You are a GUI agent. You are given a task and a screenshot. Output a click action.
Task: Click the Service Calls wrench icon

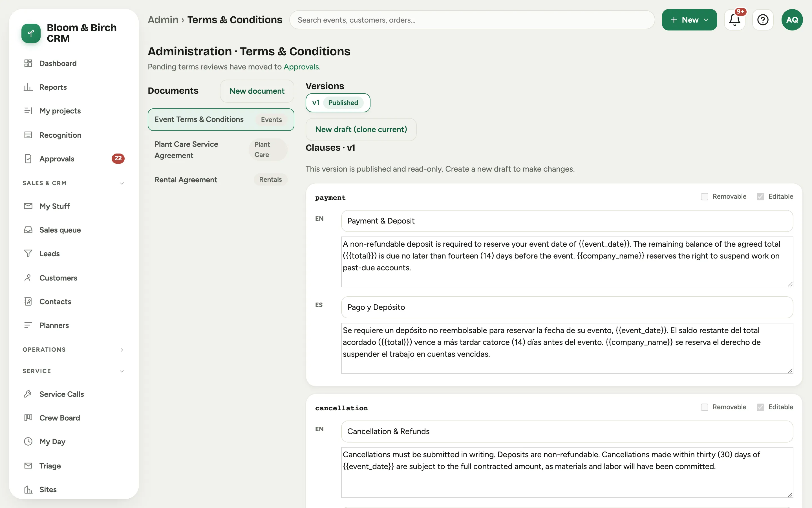tap(28, 394)
